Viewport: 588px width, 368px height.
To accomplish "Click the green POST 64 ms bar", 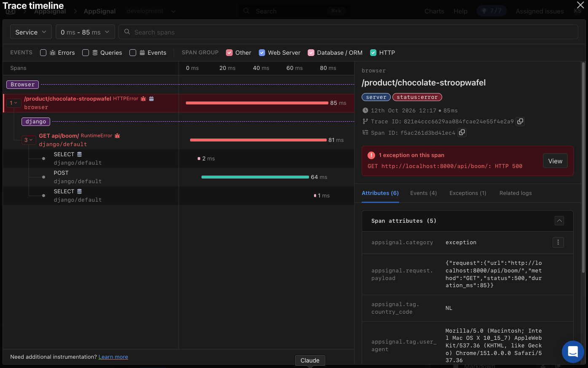I will [255, 177].
